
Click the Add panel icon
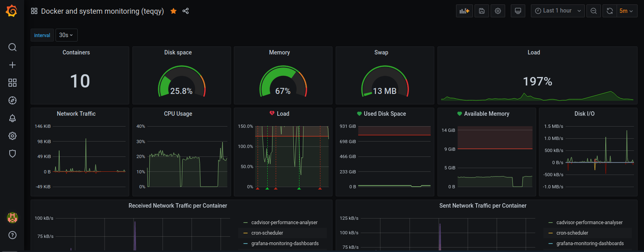(464, 11)
